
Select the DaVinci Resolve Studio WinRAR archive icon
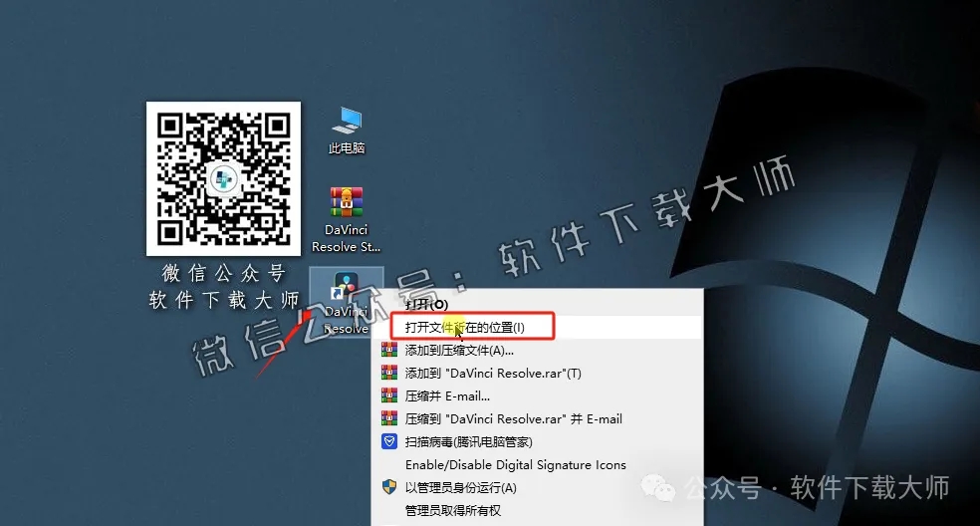pyautogui.click(x=347, y=204)
